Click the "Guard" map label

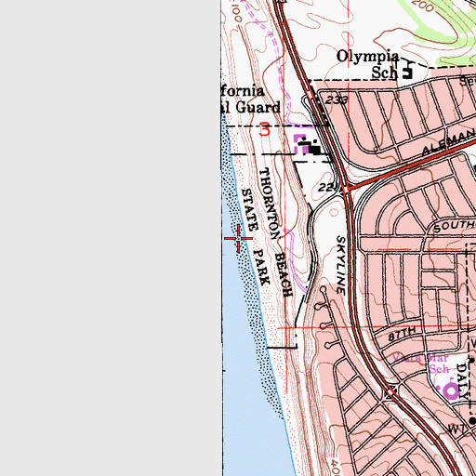point(258,107)
